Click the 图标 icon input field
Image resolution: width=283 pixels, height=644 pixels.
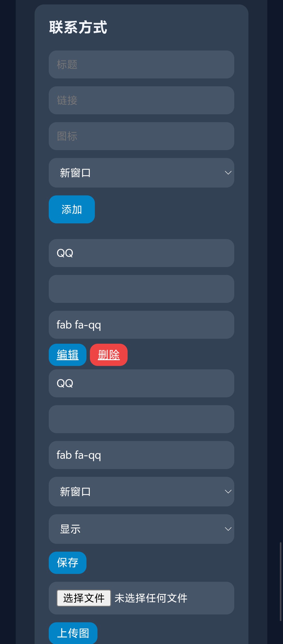click(141, 136)
